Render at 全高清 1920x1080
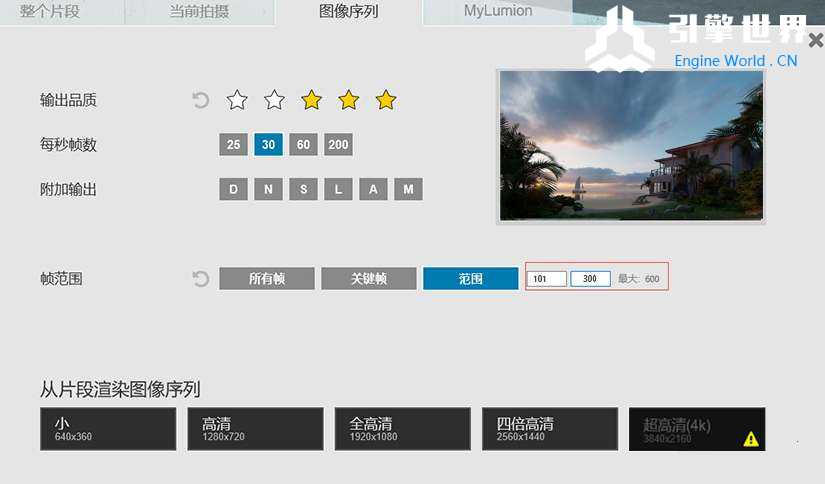This screenshot has height=484, width=825. [x=403, y=429]
